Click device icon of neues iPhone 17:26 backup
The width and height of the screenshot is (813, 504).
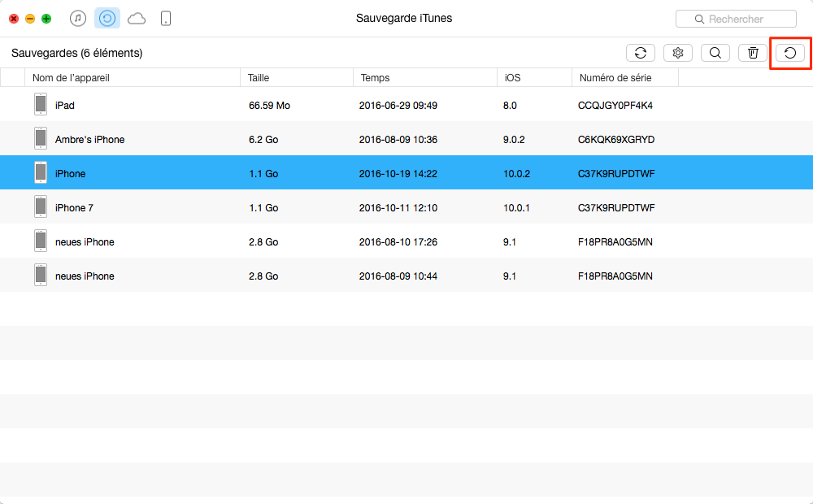coord(41,241)
